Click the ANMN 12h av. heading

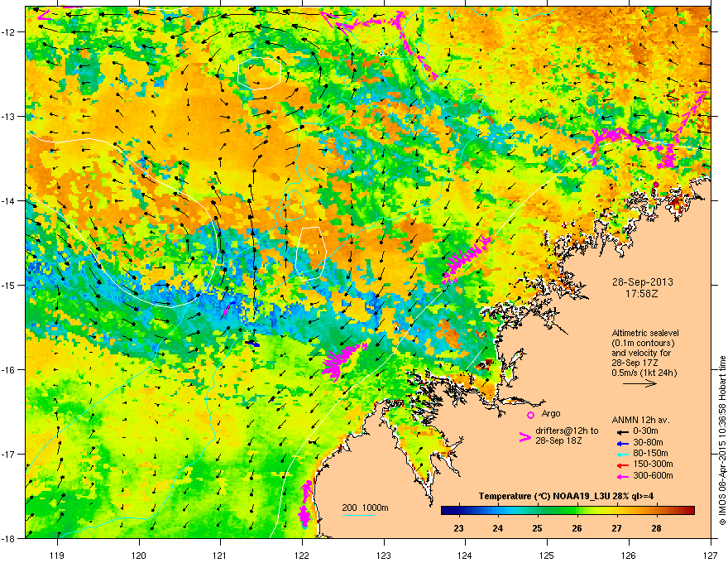[x=640, y=420]
